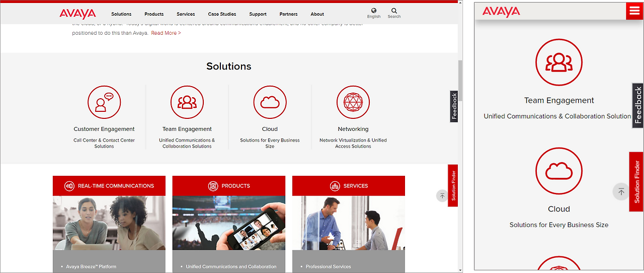Click the mobile Cloud circle icon
The height and width of the screenshot is (273, 644).
559,171
